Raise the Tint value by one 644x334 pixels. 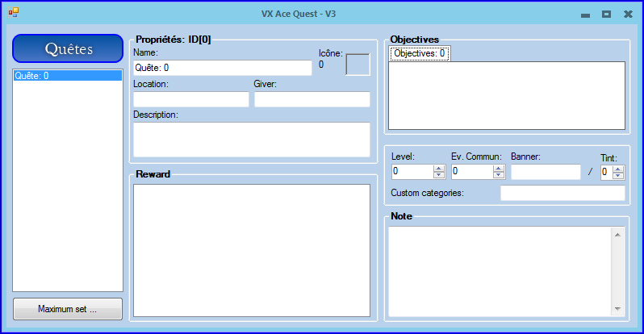point(618,168)
